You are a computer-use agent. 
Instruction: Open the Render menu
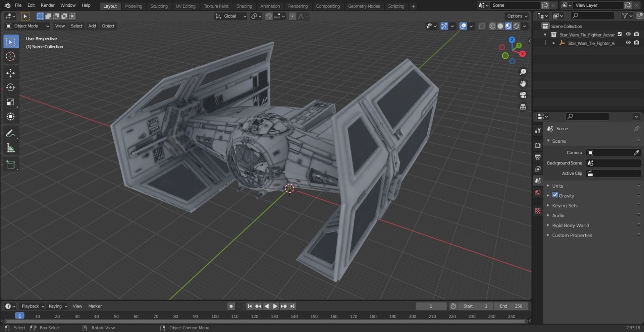click(x=48, y=5)
